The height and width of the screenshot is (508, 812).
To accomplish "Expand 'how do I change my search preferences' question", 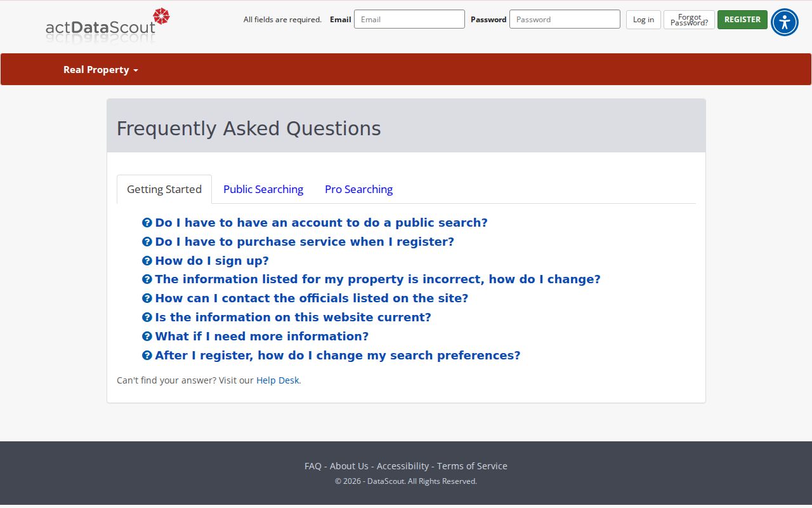I will [337, 356].
